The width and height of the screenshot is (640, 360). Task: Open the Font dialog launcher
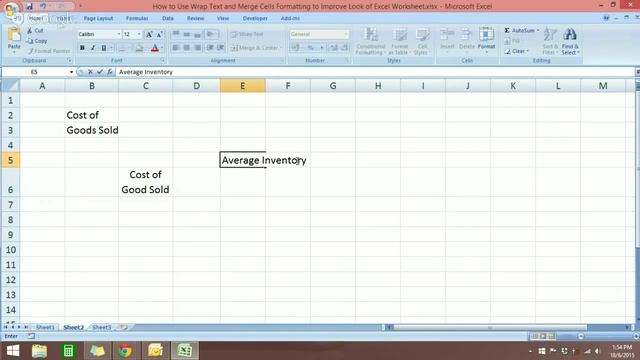(162, 60)
